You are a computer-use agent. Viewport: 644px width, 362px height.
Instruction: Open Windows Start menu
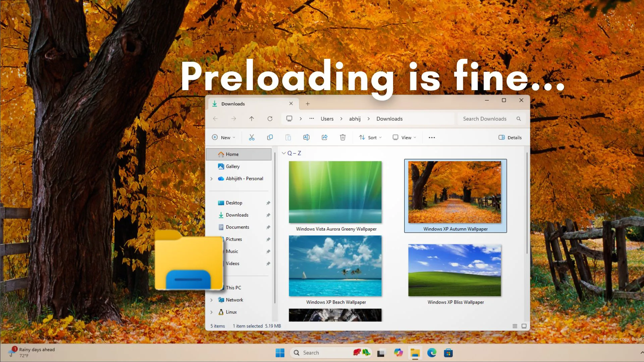pos(280,353)
